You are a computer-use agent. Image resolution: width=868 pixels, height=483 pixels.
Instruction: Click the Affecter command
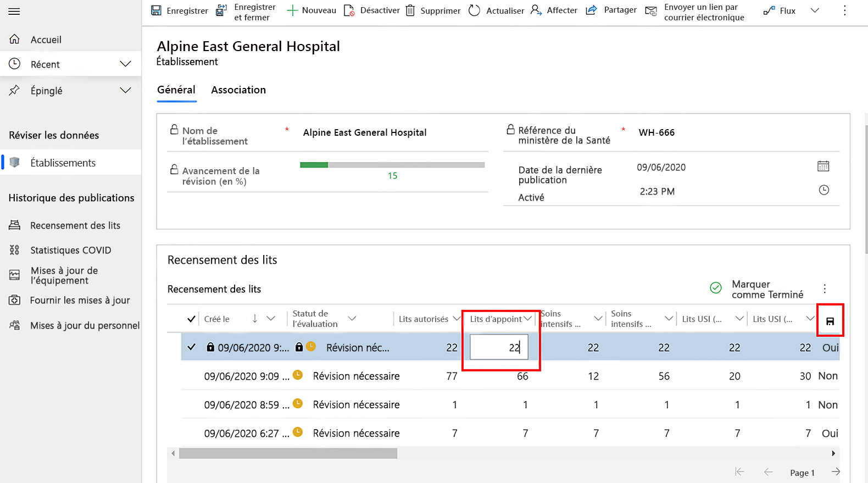point(554,10)
